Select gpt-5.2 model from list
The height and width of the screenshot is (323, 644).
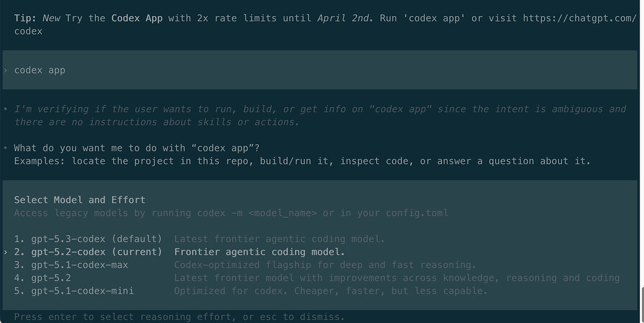pos(43,278)
